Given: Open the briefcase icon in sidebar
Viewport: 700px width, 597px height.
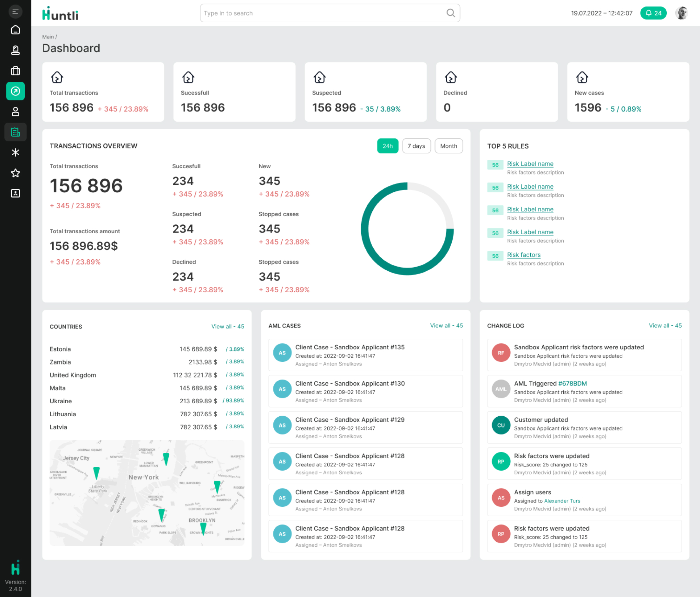Looking at the screenshot, I should point(15,71).
